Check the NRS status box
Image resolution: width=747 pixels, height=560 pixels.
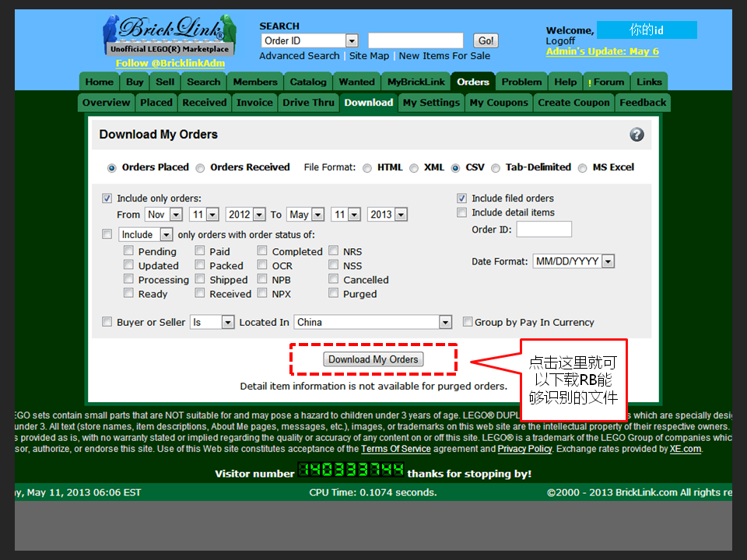coord(334,250)
